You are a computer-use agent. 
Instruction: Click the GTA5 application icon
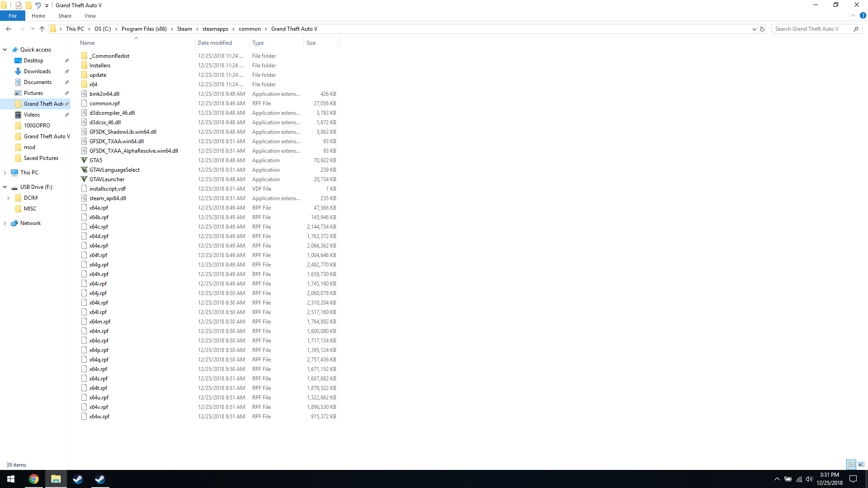click(x=84, y=160)
